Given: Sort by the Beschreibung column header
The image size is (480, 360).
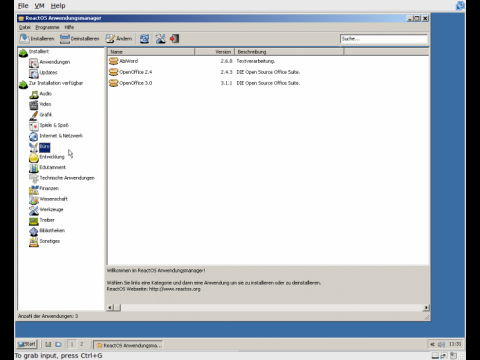Looking at the screenshot, I should coord(289,52).
